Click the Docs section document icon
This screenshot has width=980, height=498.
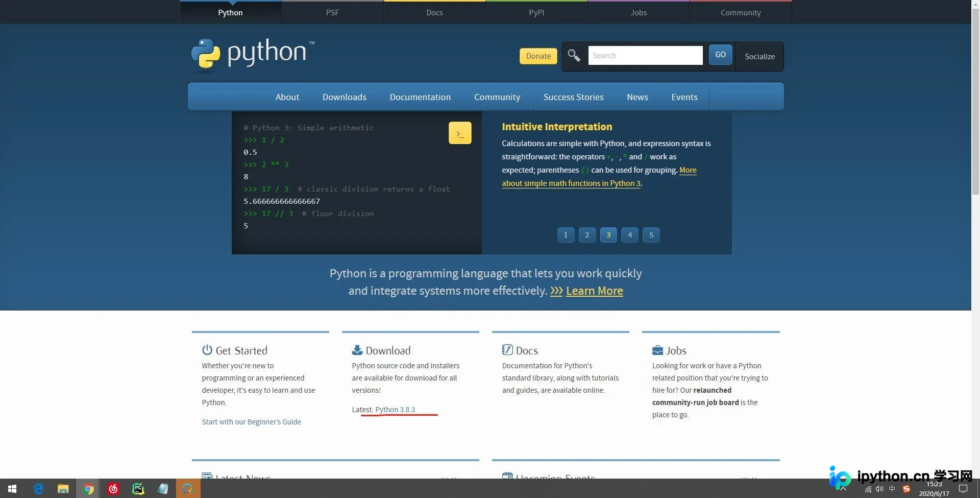(x=507, y=350)
